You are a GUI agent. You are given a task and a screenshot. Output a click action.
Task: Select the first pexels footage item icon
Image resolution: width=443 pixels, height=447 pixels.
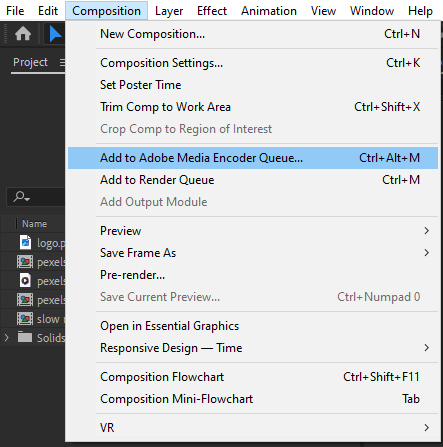click(x=25, y=262)
